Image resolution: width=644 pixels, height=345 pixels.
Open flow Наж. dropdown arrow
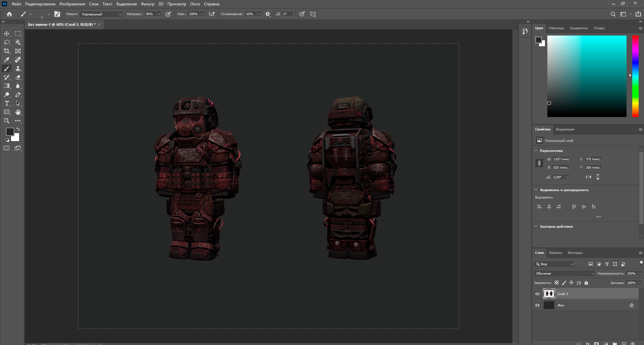pyautogui.click(x=202, y=14)
